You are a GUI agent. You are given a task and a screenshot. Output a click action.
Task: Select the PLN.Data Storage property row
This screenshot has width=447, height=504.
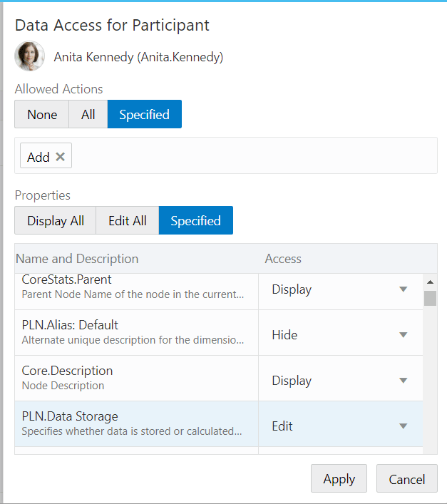135,423
